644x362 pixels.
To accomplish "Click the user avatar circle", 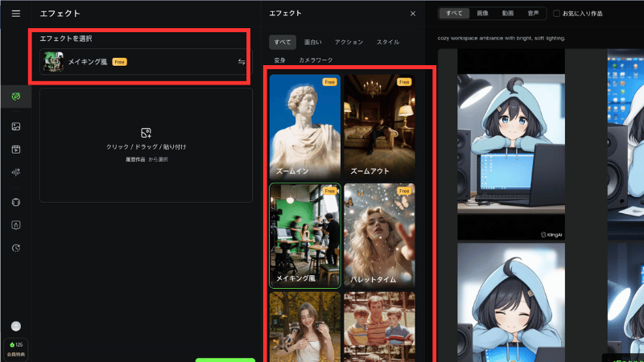I will pyautogui.click(x=16, y=327).
